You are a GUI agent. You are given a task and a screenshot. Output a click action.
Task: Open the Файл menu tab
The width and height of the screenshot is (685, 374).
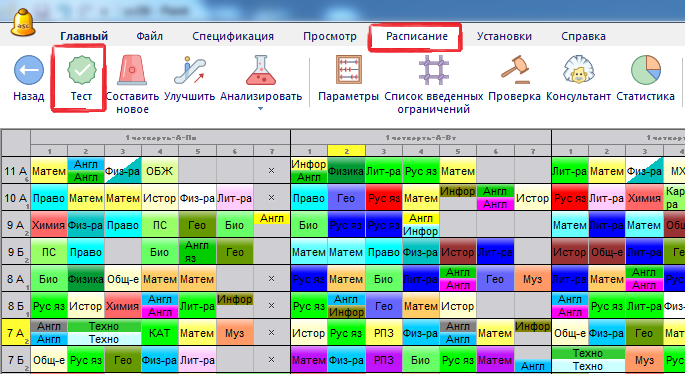(149, 36)
